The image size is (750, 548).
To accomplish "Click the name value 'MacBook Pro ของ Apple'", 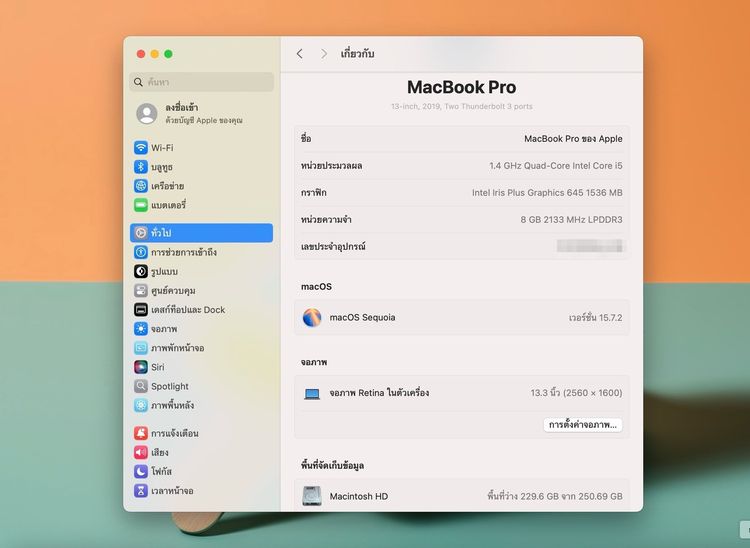I will [x=573, y=139].
